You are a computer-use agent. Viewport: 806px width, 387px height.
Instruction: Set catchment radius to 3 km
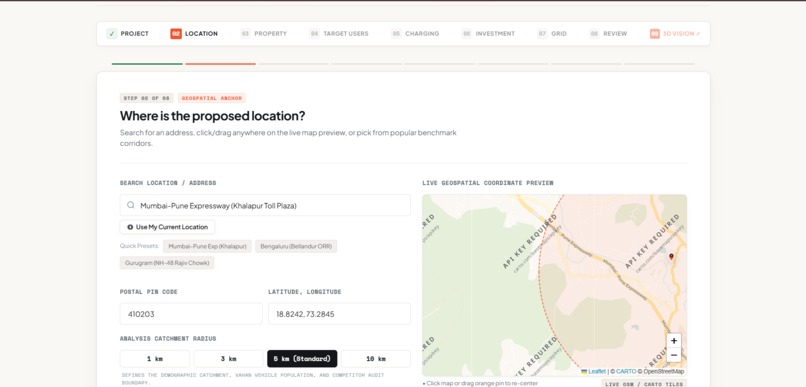[228, 359]
